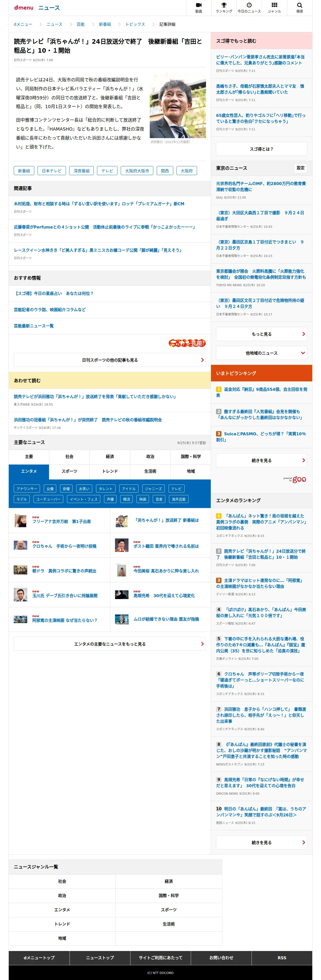Viewport: 321px width, 980px height.
Task: Switch to the トレンド news tab
Action: 110,471
